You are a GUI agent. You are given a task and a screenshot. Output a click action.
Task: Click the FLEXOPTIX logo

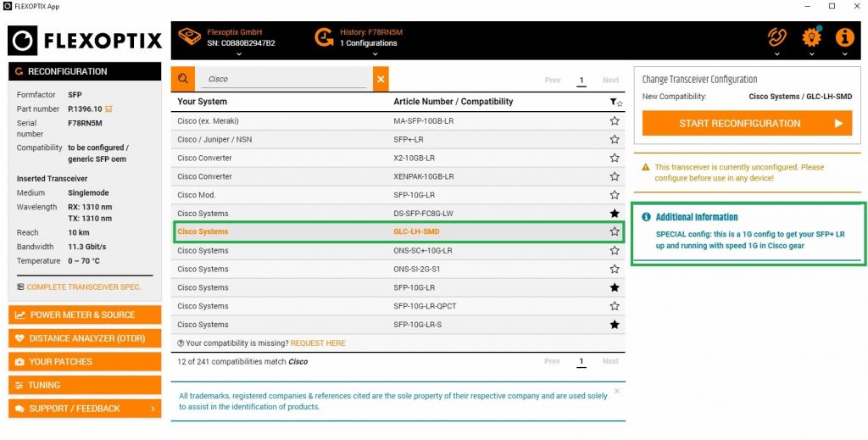[x=85, y=41]
